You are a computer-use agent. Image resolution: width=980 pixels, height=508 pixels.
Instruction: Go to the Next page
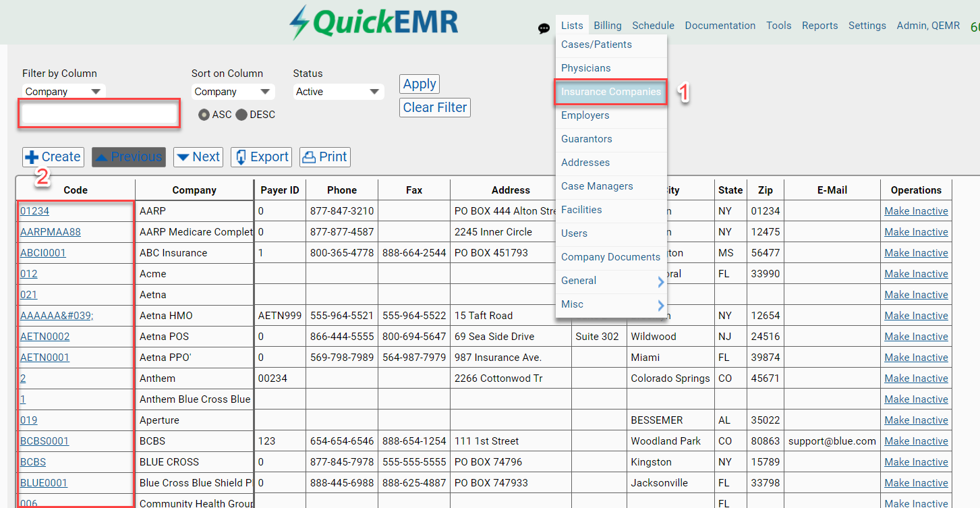tap(198, 157)
